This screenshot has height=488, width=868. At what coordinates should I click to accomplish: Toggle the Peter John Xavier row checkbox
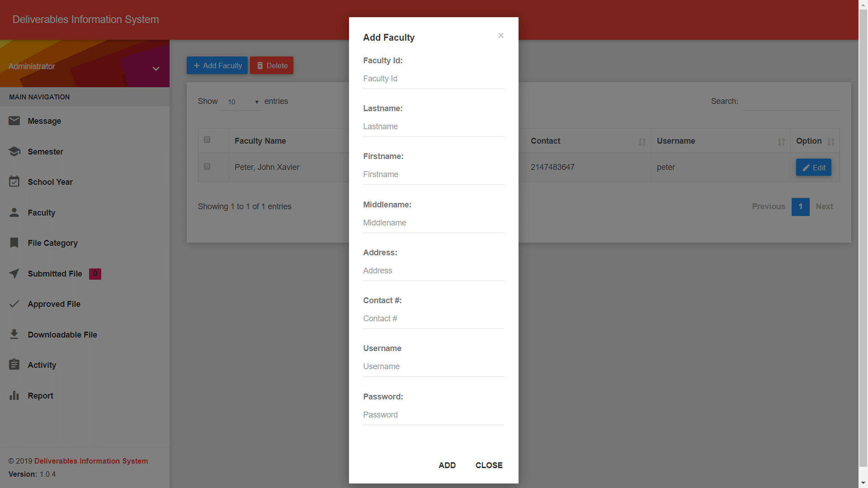tap(208, 166)
